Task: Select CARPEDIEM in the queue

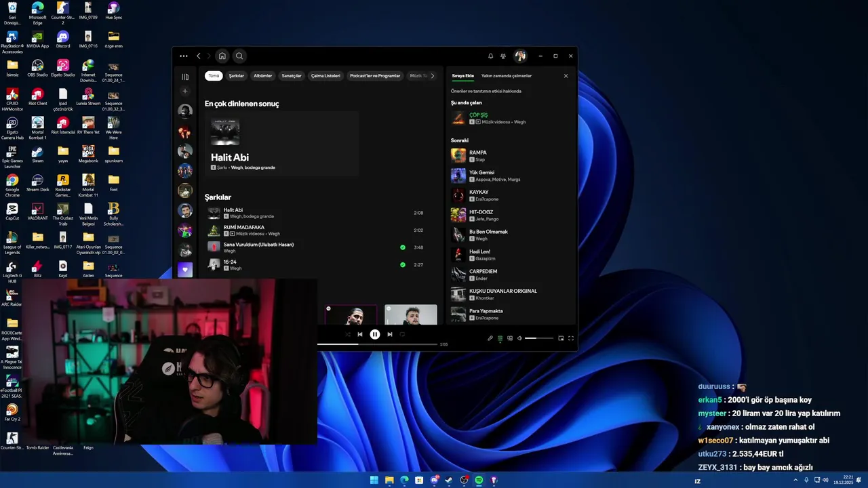Action: click(x=511, y=274)
